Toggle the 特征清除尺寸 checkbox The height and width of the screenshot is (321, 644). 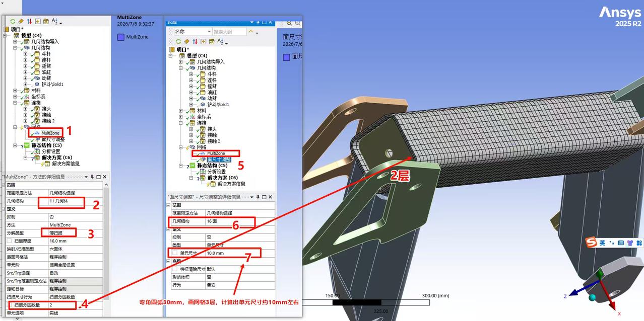[175, 269]
